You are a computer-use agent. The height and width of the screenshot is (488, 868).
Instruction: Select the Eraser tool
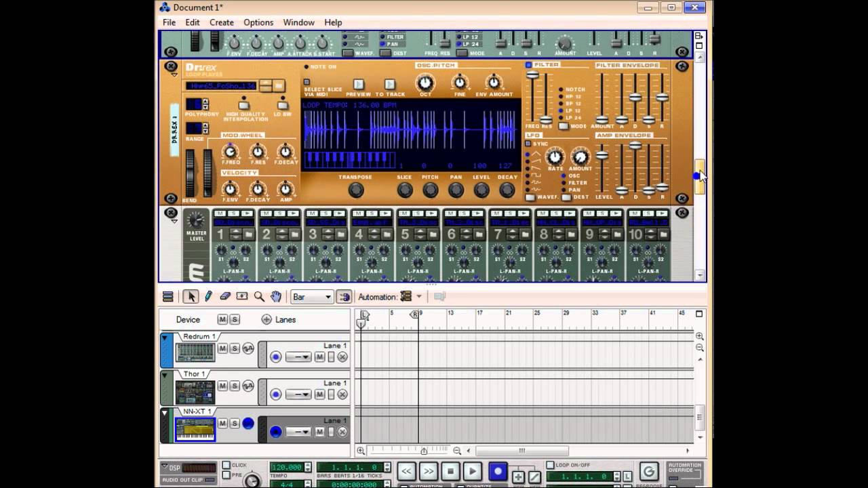pyautogui.click(x=225, y=296)
